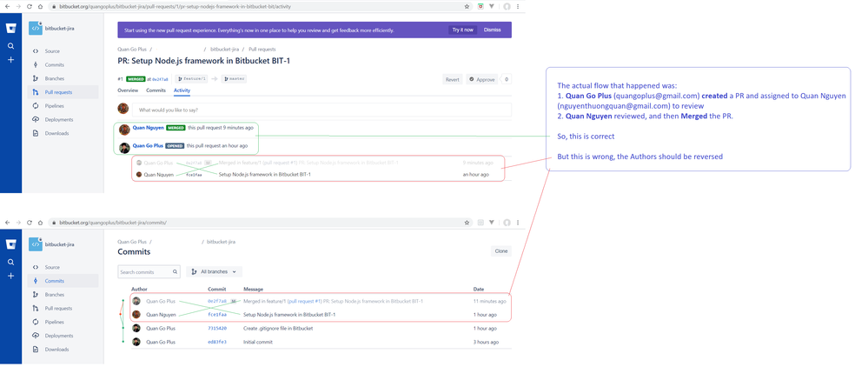The height and width of the screenshot is (367, 868).
Task: Click the feature/1 source branch label
Action: coord(191,79)
